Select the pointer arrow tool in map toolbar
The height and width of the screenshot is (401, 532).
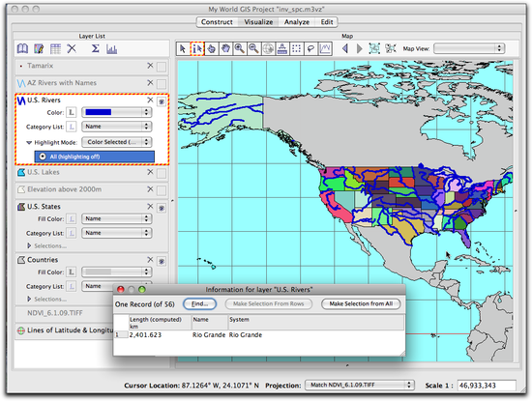[183, 49]
